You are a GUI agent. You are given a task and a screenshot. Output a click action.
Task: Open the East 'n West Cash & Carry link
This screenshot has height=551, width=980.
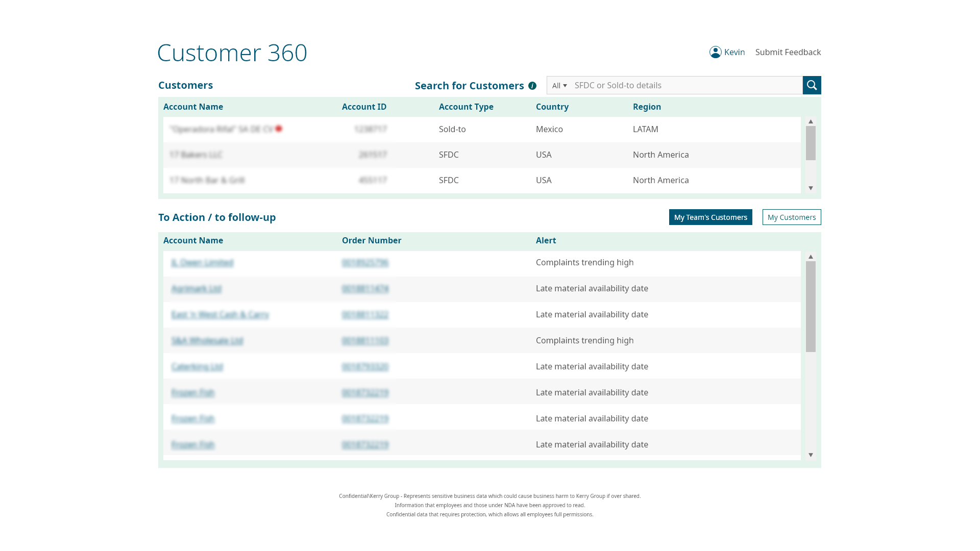(x=220, y=314)
